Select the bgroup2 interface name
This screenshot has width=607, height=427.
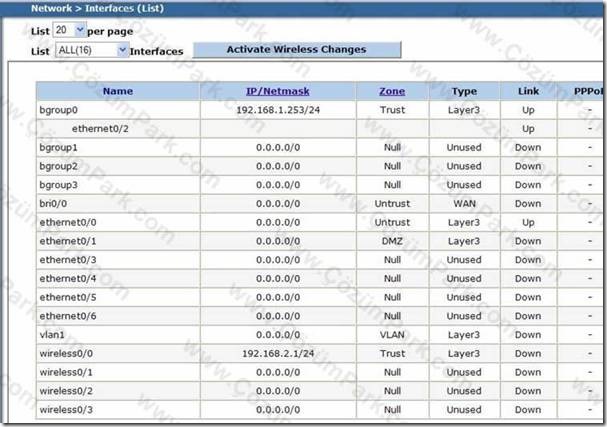pyautogui.click(x=58, y=166)
